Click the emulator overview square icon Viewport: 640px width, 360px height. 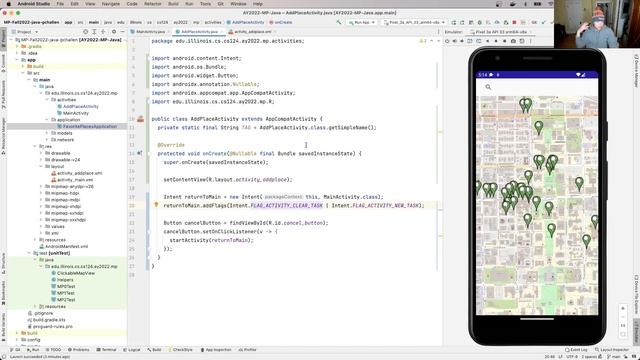[504, 41]
